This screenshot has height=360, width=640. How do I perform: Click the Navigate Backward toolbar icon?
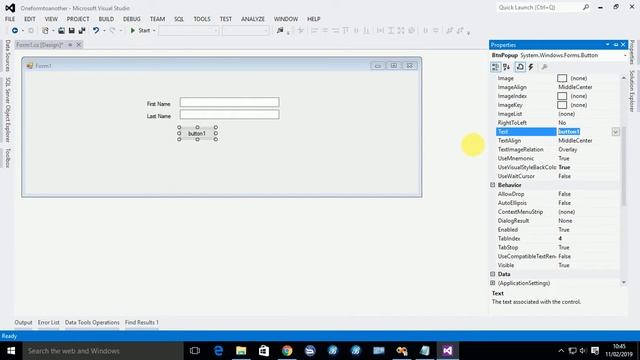pyautogui.click(x=15, y=31)
